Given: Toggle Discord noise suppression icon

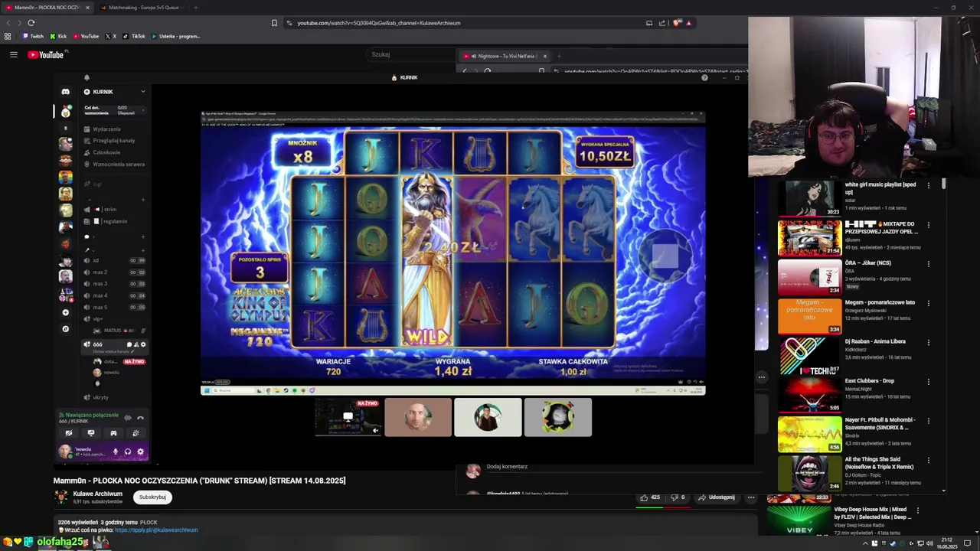Looking at the screenshot, I should [127, 418].
